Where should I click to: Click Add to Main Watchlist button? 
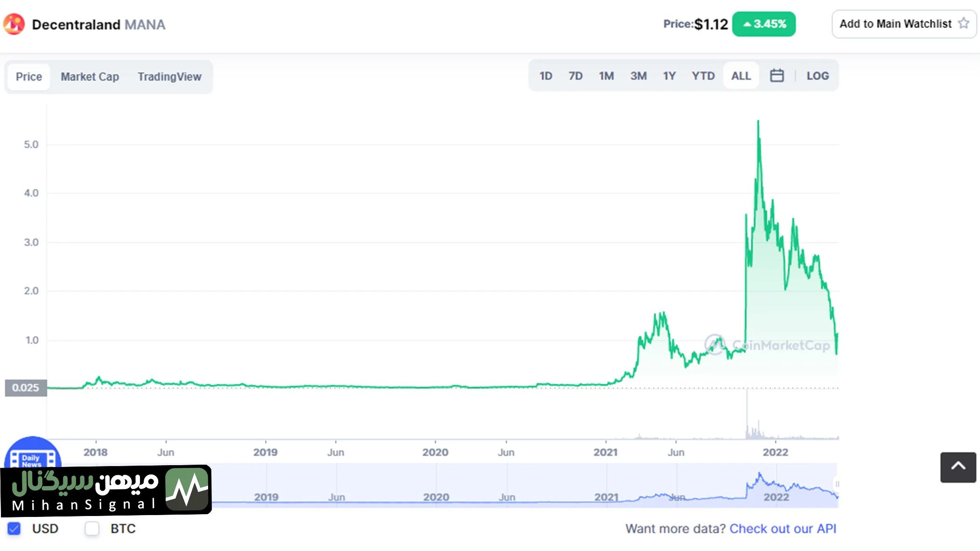904,24
